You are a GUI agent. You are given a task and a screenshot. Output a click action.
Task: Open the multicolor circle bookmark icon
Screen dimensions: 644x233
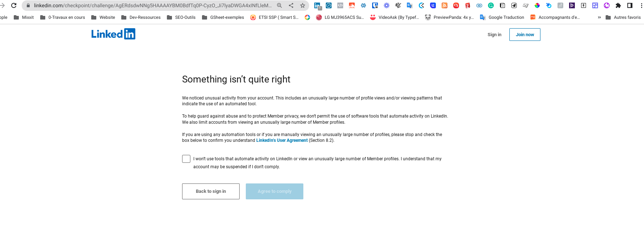pyautogui.click(x=307, y=17)
